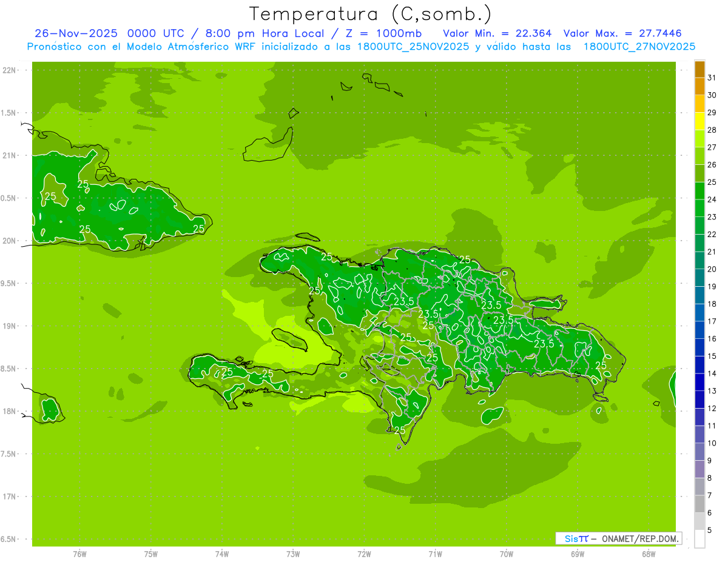
Task: Click the longitude axis label '70W'
Action: (507, 554)
